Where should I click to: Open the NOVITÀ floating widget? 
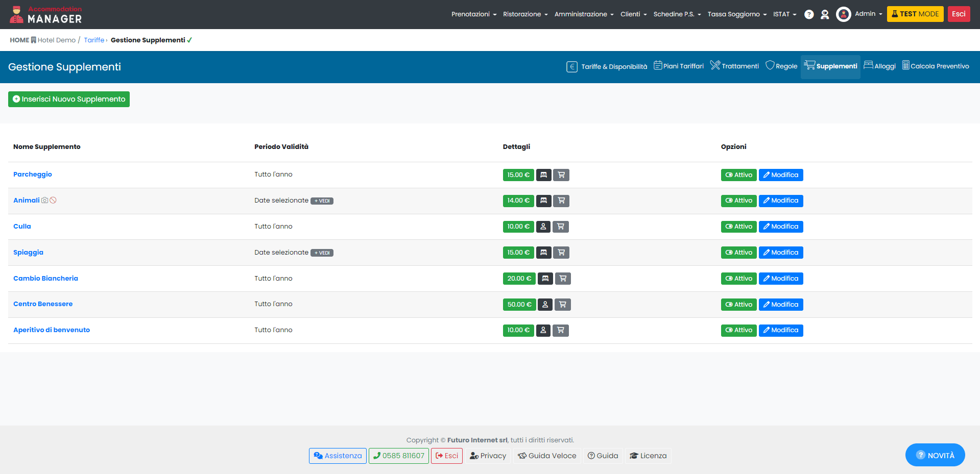(935, 455)
